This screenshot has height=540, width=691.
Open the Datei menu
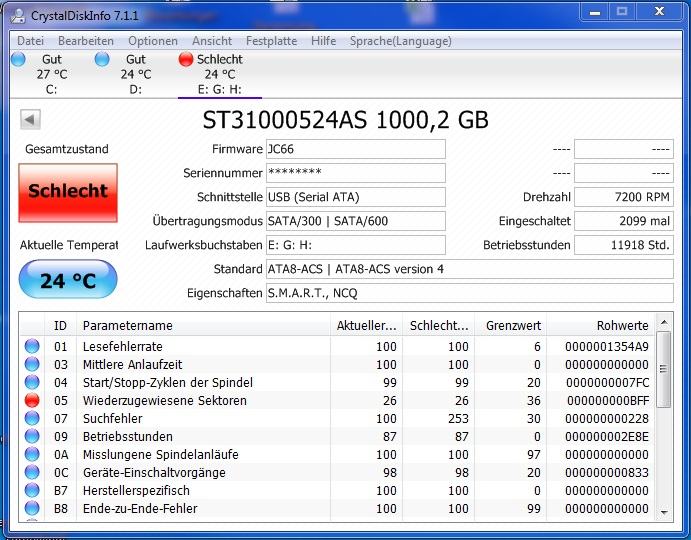point(30,41)
